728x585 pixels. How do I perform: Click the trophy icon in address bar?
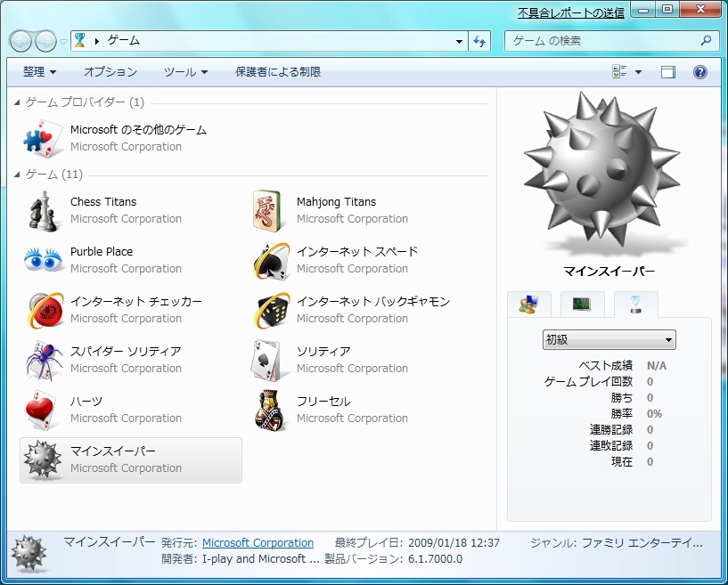(x=80, y=40)
